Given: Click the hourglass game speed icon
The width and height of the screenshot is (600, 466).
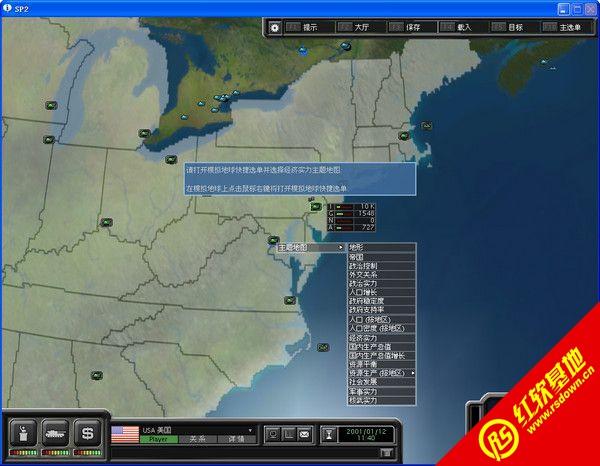Looking at the screenshot, I should pyautogui.click(x=329, y=435).
